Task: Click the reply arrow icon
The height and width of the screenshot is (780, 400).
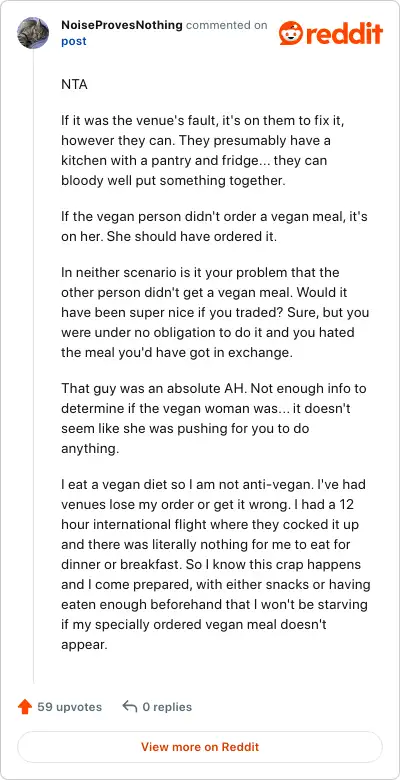Action: (x=129, y=706)
